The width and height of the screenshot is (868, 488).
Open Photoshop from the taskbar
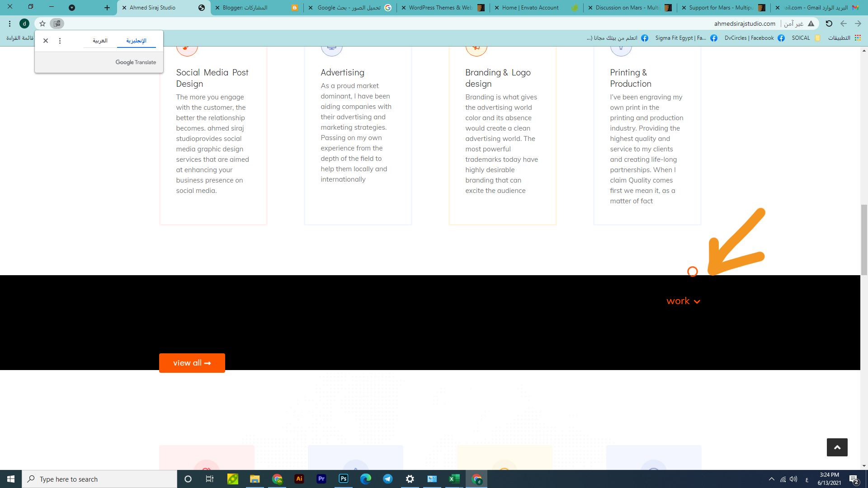344,479
